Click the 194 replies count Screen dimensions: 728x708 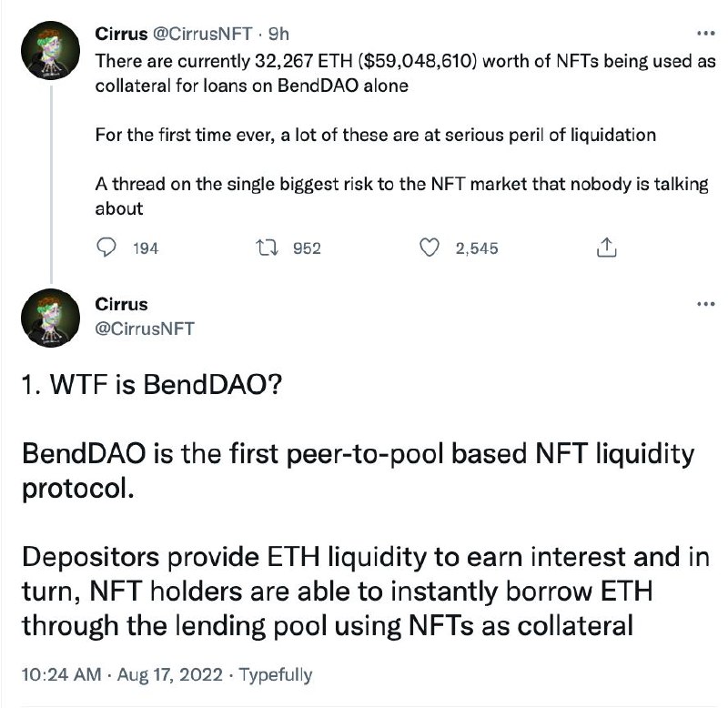146,248
